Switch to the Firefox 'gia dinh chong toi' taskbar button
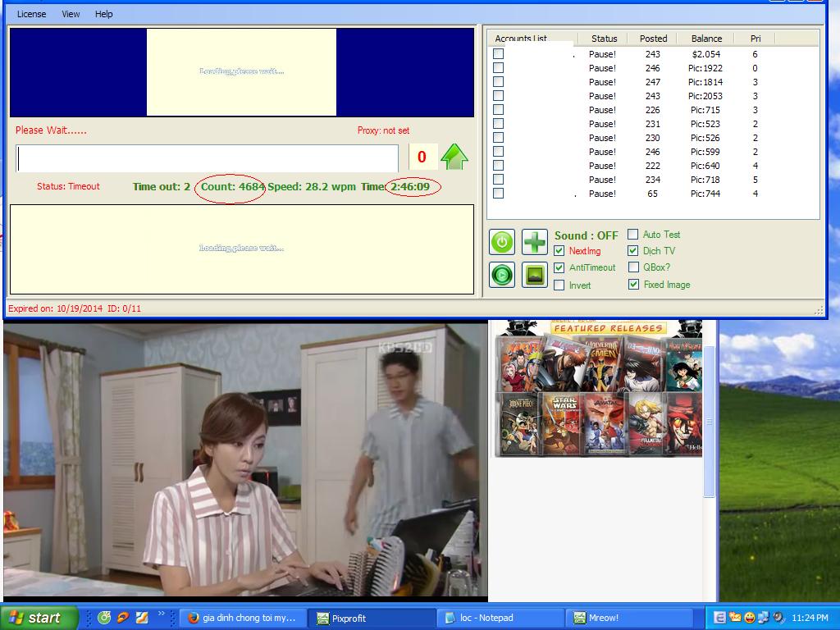 tap(243, 618)
